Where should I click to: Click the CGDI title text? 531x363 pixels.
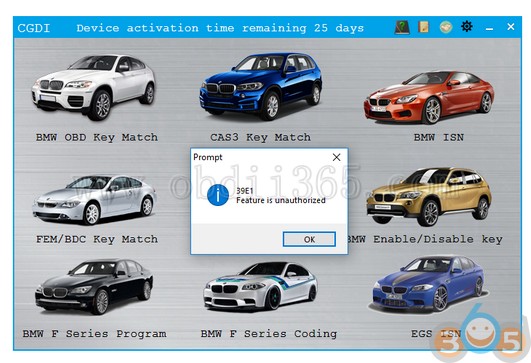[x=34, y=28]
